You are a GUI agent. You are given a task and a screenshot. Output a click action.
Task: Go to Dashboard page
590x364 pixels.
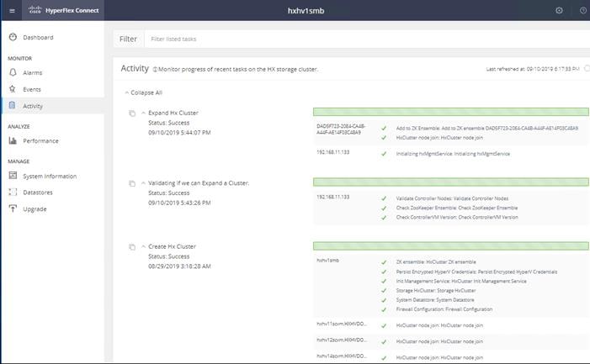[x=38, y=37]
